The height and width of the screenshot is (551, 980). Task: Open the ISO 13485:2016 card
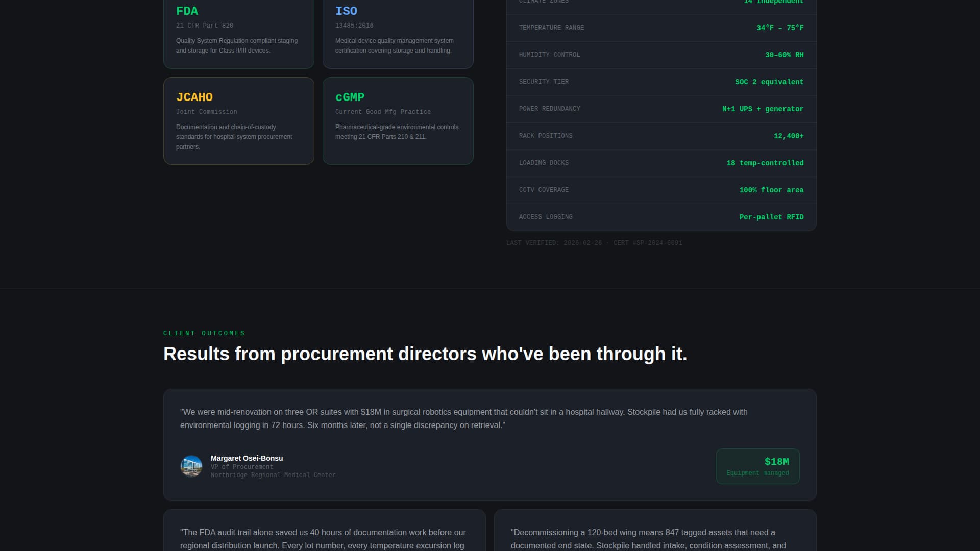pos(398,34)
